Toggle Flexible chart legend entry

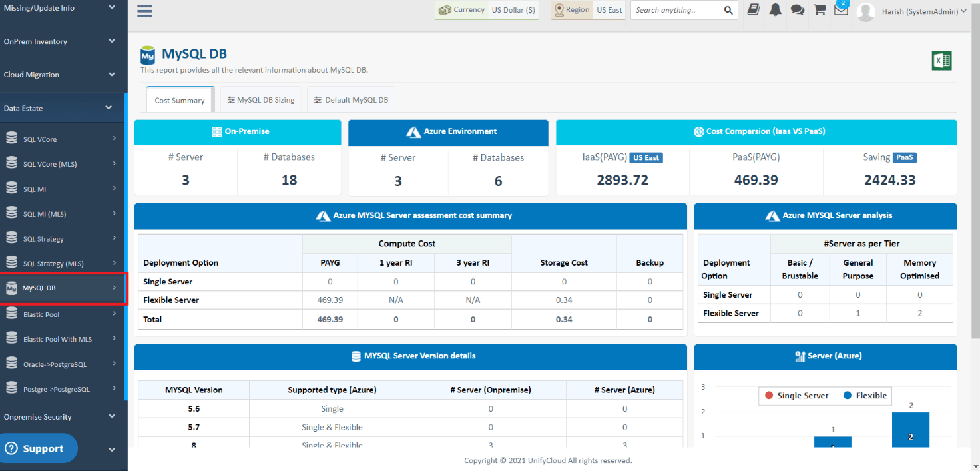(x=865, y=396)
